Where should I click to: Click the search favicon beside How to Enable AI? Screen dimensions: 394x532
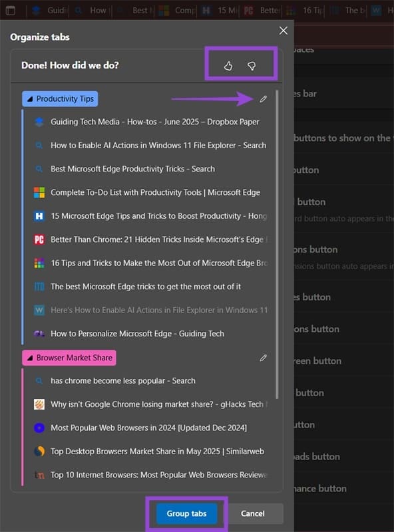(x=39, y=145)
